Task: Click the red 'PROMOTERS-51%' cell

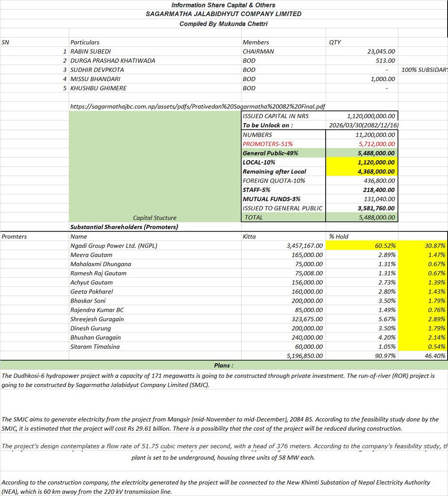Action: (x=283, y=144)
